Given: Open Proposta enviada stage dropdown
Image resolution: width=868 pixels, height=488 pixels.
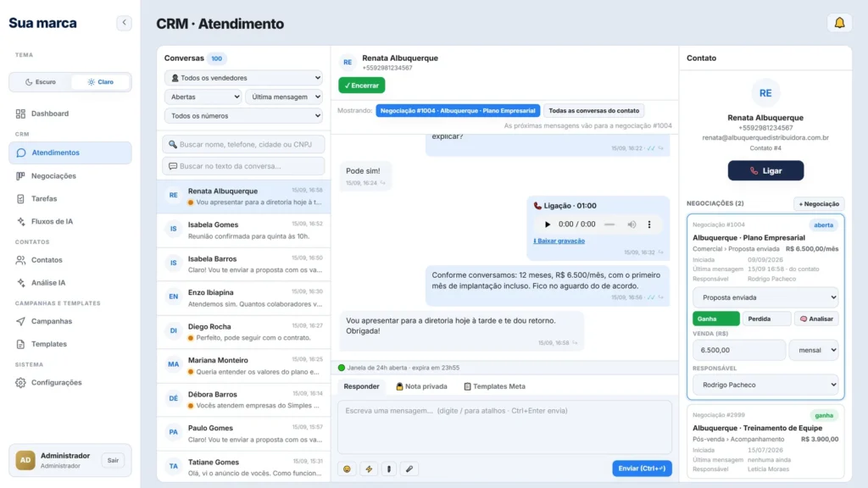Looking at the screenshot, I should pyautogui.click(x=765, y=297).
